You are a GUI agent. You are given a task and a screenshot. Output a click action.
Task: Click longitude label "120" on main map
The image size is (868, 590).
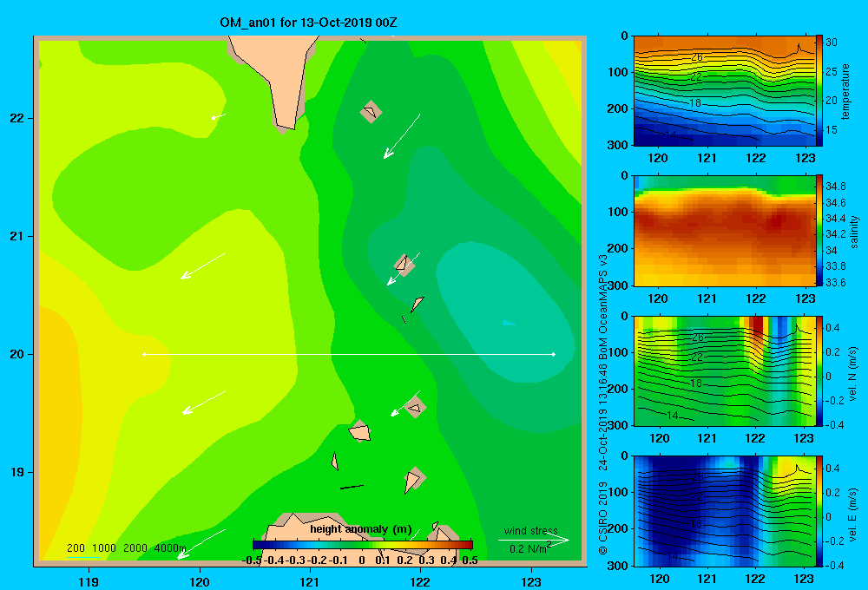pos(200,581)
